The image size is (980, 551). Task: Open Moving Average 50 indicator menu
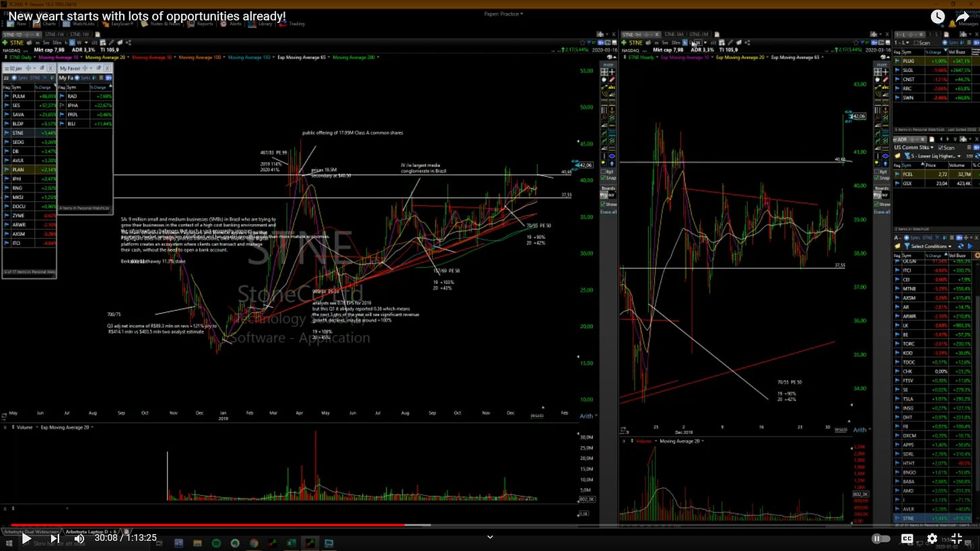153,57
